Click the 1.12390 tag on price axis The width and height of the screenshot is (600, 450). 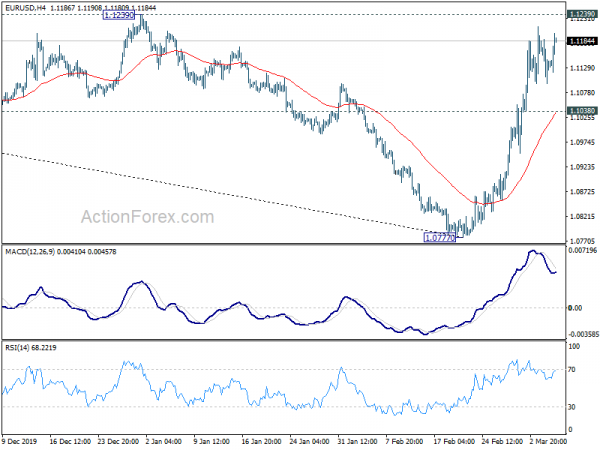click(x=582, y=14)
